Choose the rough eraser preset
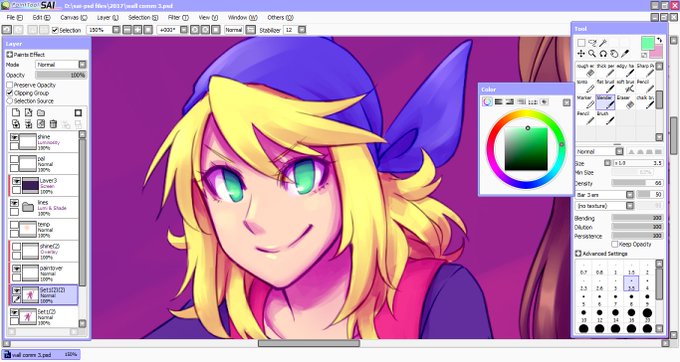This screenshot has width=680, height=362. pos(586,70)
